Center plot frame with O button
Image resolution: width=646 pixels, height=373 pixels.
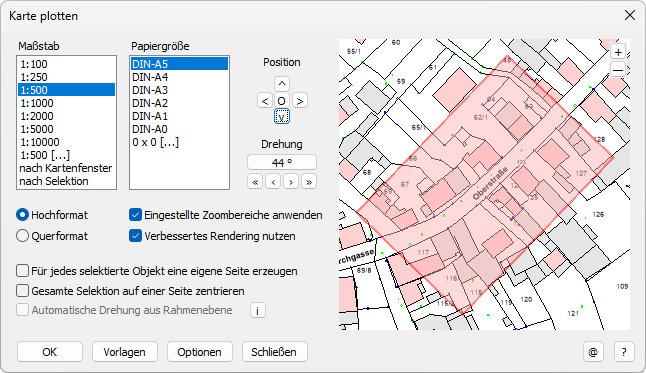pyautogui.click(x=282, y=101)
